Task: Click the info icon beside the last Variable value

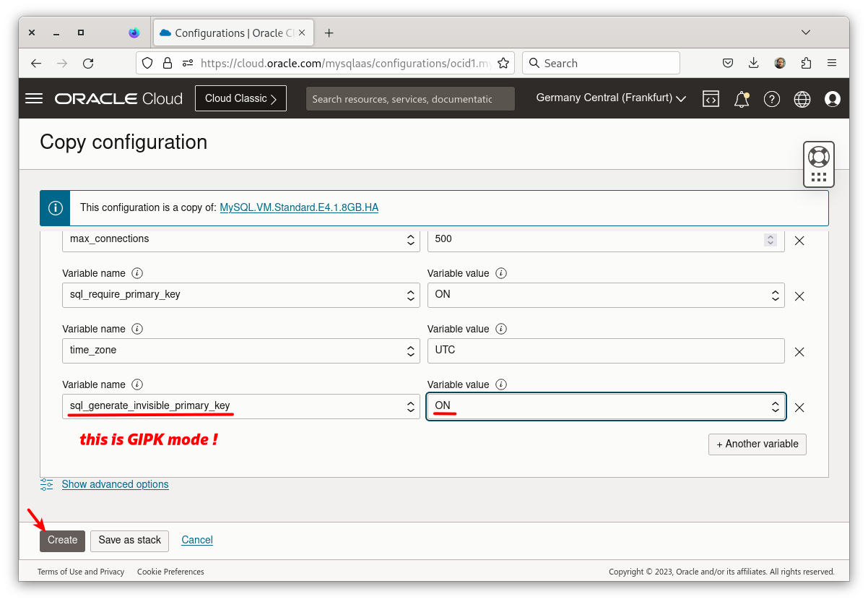Action: (501, 384)
